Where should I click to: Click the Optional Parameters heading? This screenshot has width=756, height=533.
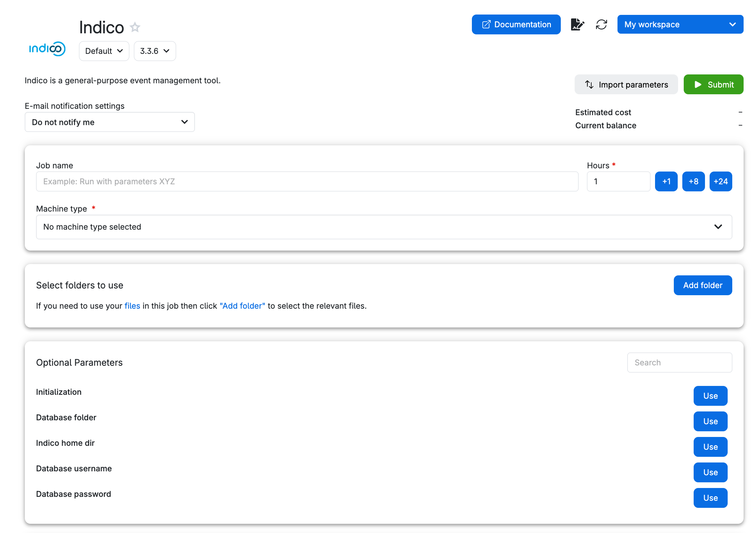tap(79, 363)
